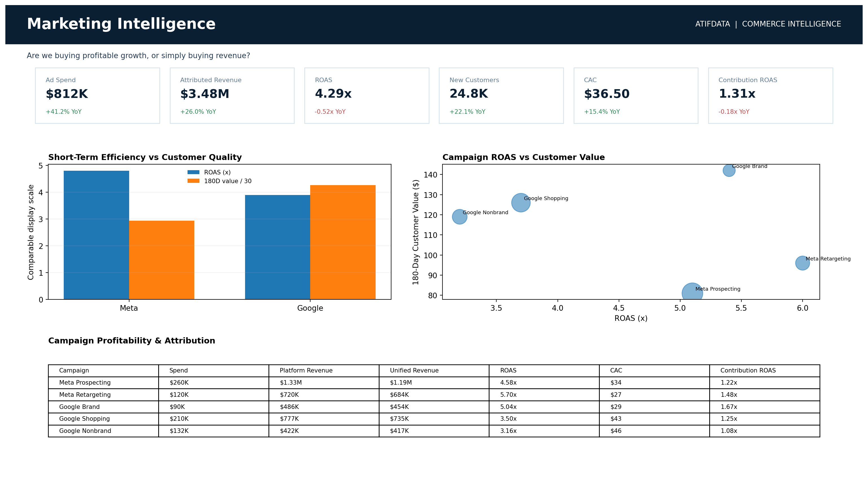
Task: Click the Contribution ROAS column header in the table
Action: click(765, 371)
